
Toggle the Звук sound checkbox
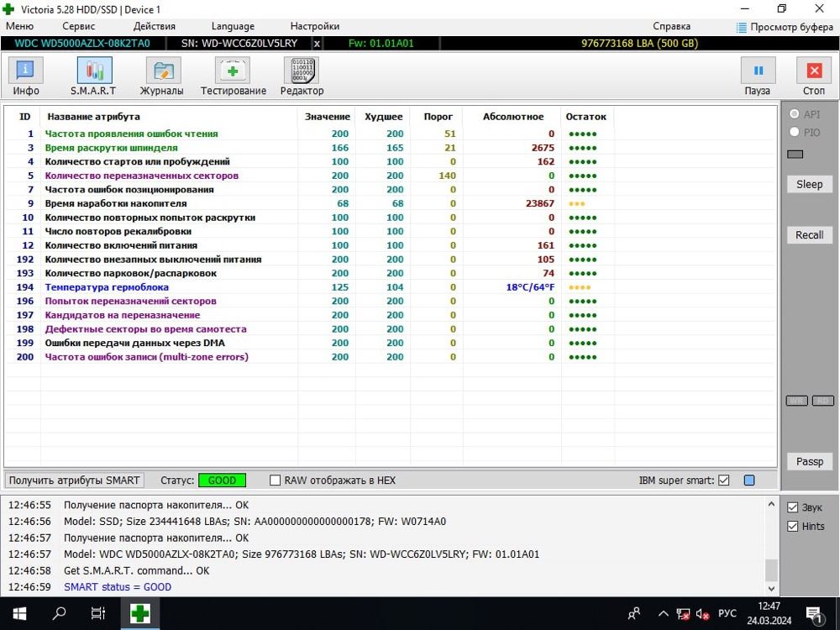[x=793, y=507]
